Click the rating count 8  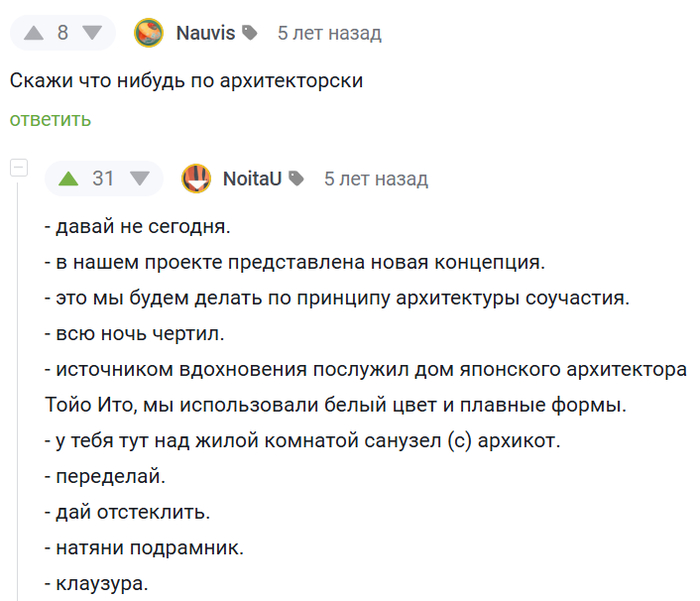point(63,33)
